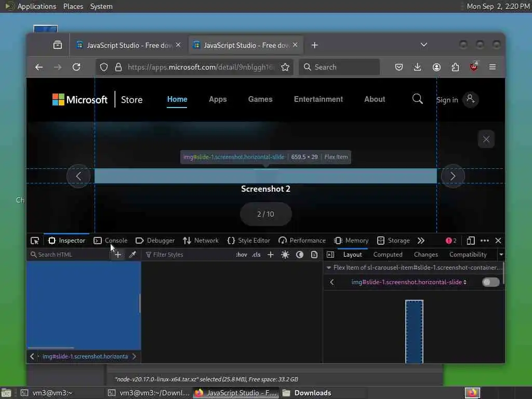Open the Inspector tab
This screenshot has width=532, height=399.
tap(66, 241)
